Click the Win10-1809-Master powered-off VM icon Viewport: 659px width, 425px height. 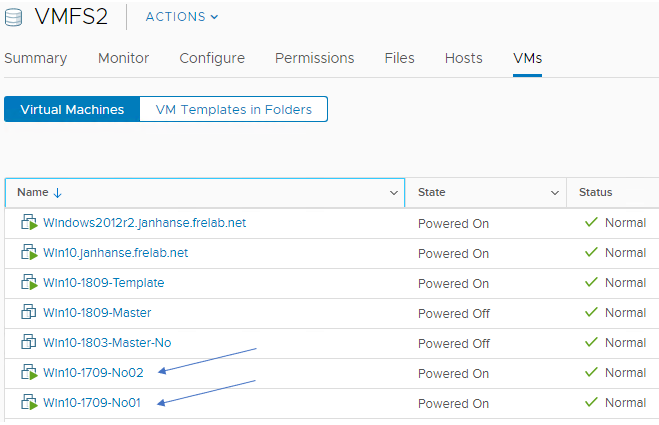(29, 313)
